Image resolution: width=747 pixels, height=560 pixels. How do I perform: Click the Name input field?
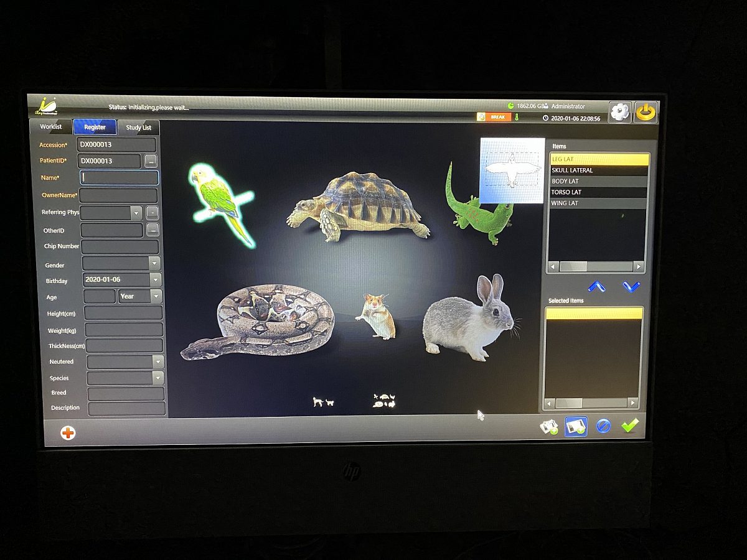(x=119, y=177)
